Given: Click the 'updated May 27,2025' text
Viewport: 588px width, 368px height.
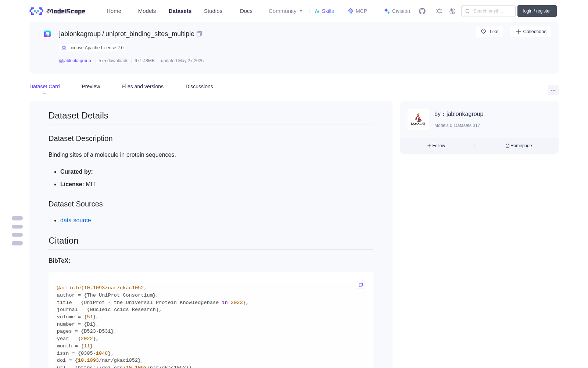Looking at the screenshot, I should point(182,61).
